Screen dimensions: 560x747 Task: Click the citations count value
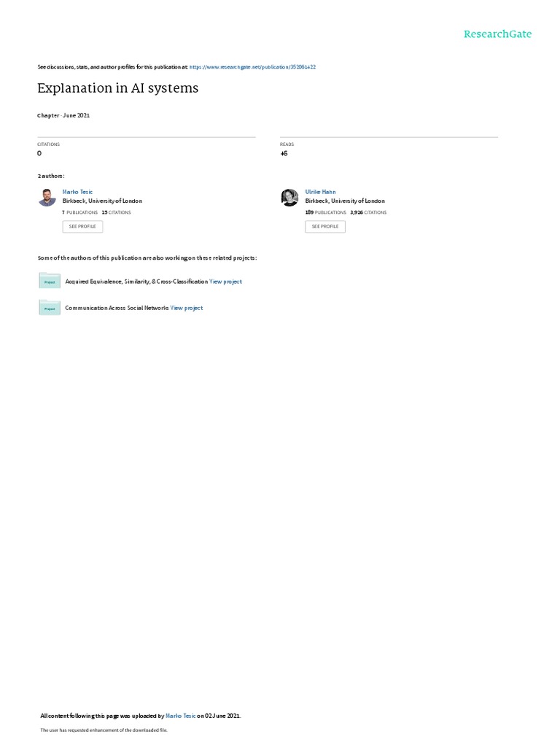[39, 153]
